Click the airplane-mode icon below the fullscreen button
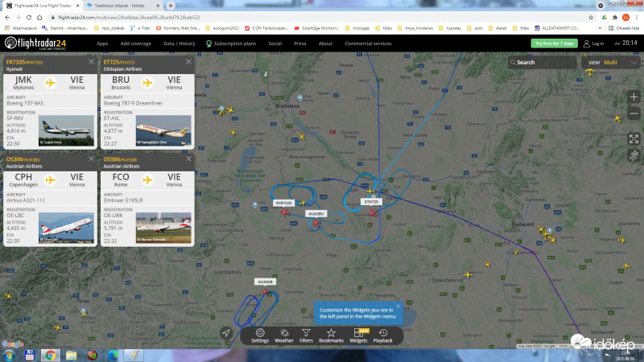644x362 pixels. point(634,155)
